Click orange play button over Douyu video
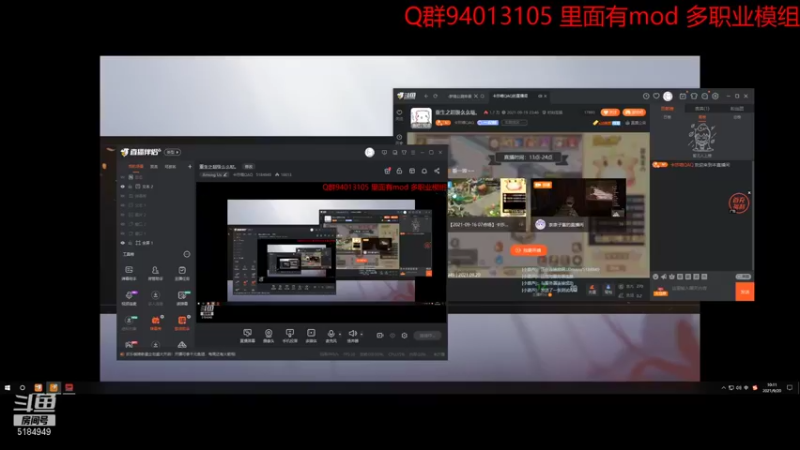The height and width of the screenshot is (450, 800). [529, 251]
